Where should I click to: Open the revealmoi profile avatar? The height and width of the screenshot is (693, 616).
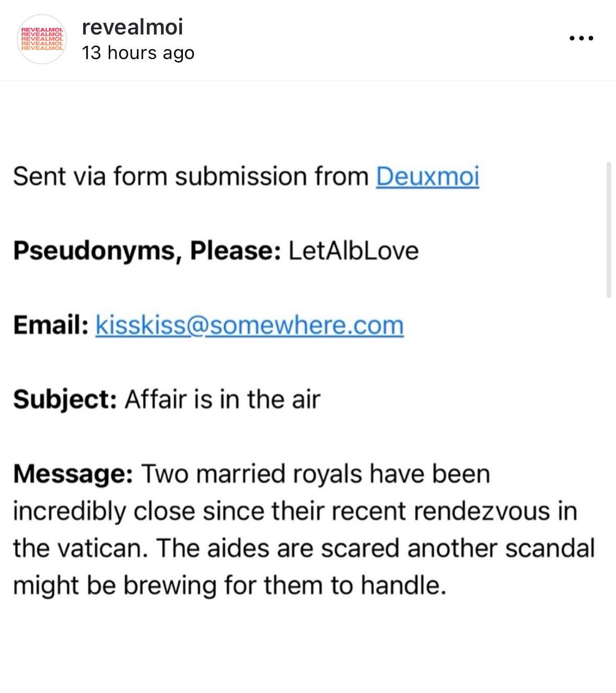[x=41, y=39]
